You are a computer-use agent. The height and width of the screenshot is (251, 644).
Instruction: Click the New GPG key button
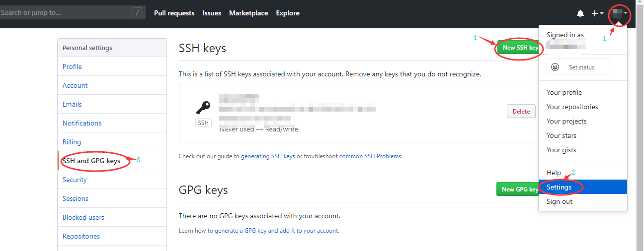coord(518,189)
